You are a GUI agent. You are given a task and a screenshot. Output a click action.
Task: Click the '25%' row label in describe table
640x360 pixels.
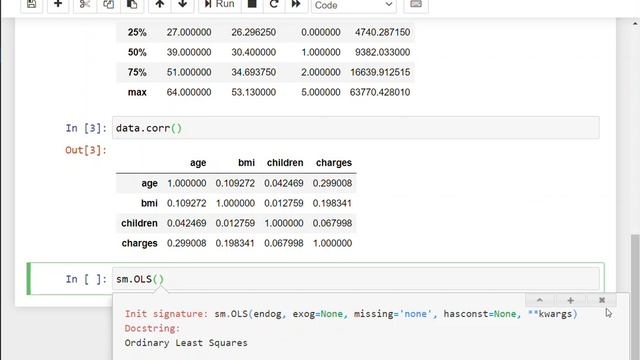click(137, 32)
